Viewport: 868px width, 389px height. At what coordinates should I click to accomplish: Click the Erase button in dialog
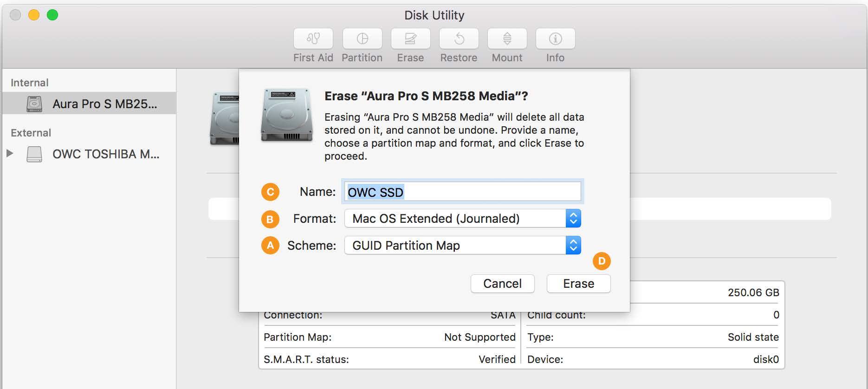[x=578, y=284]
